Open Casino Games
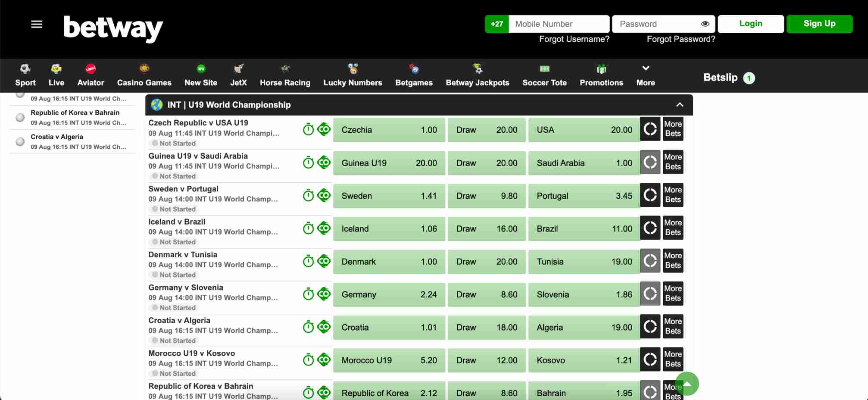The width and height of the screenshot is (868, 400). pos(144,75)
